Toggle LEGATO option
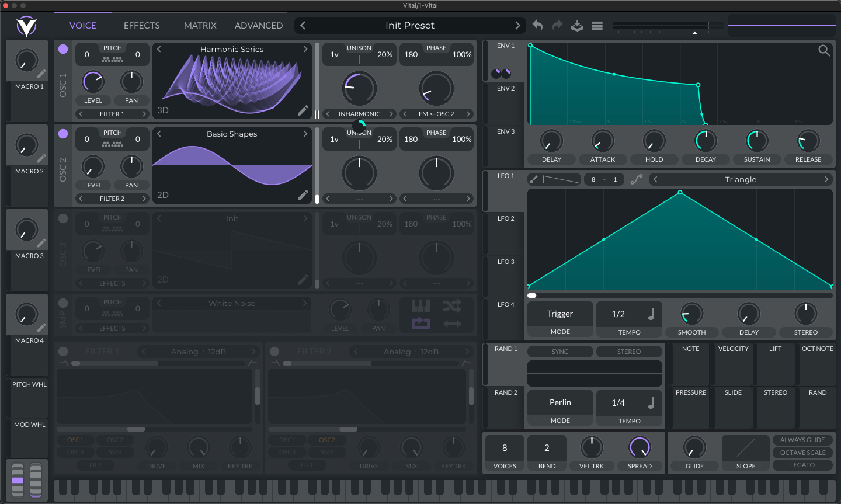The width and height of the screenshot is (841, 504). [802, 465]
